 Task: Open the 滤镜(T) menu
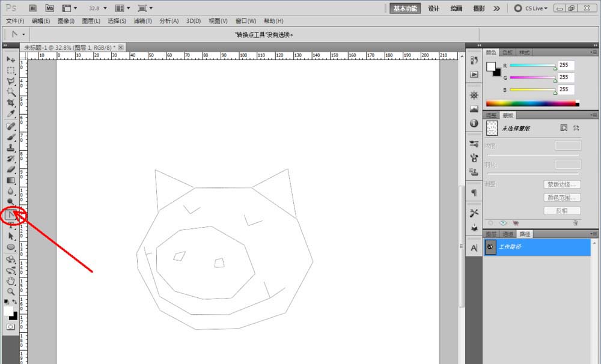pos(142,21)
